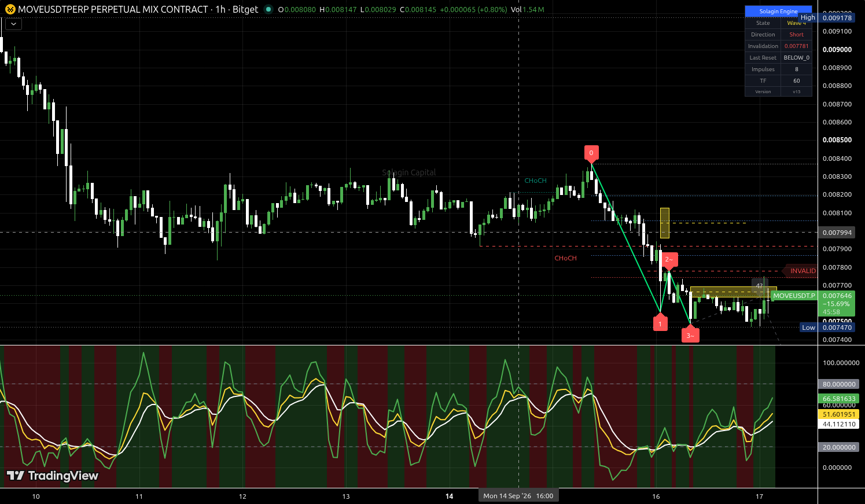Click the 80.000000 oscillator level label

(x=839, y=384)
